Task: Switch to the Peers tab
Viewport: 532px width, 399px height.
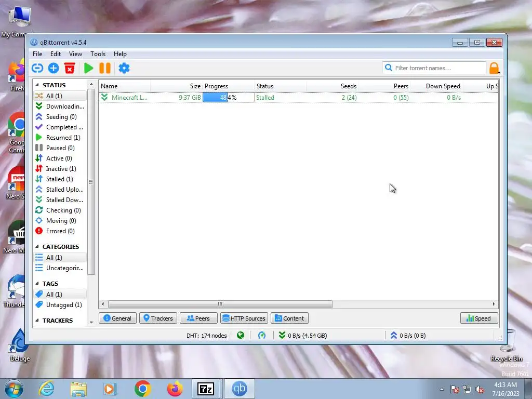Action: pos(198,318)
